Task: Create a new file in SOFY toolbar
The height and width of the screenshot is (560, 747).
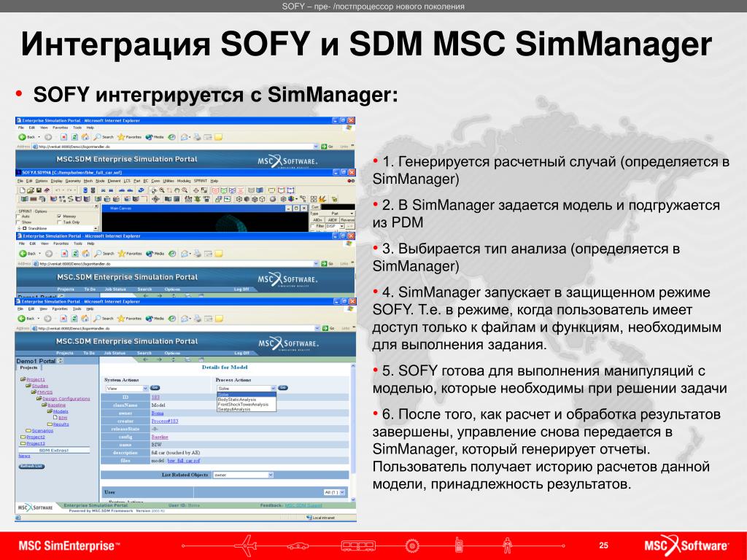Action: (x=22, y=190)
